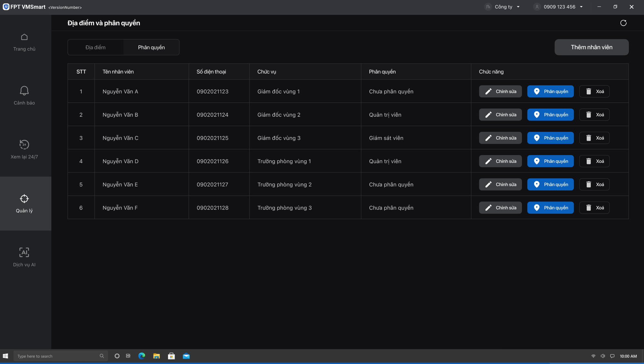Image resolution: width=644 pixels, height=364 pixels.
Task: Open Dịch vụ AI sidebar icon
Action: tap(24, 252)
